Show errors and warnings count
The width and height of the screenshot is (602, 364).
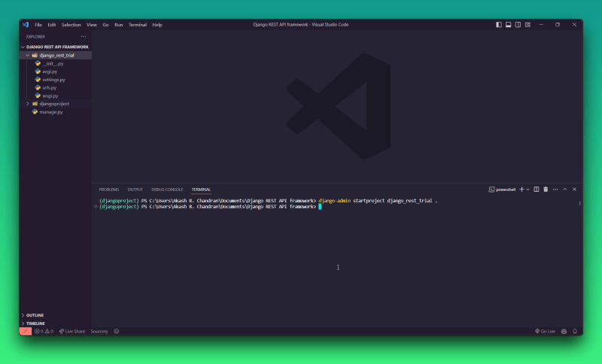44,332
